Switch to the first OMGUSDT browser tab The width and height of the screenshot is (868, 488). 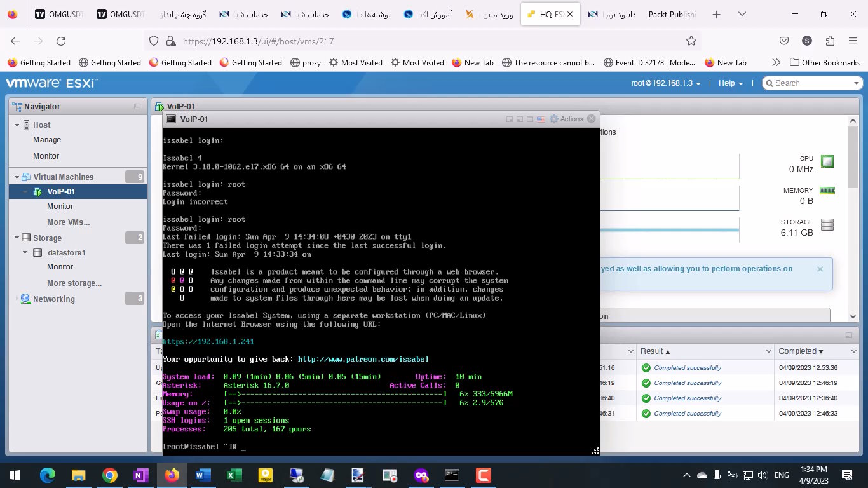click(x=58, y=14)
